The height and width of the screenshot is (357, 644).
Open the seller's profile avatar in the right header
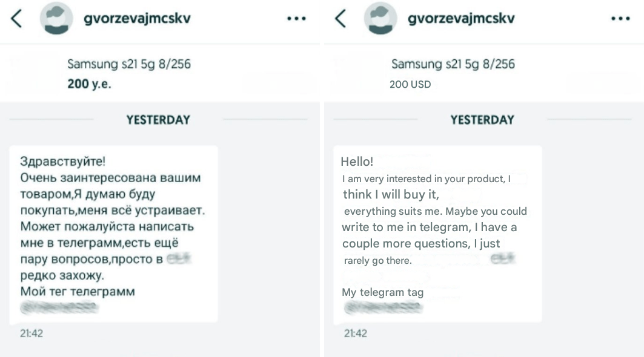(x=380, y=18)
